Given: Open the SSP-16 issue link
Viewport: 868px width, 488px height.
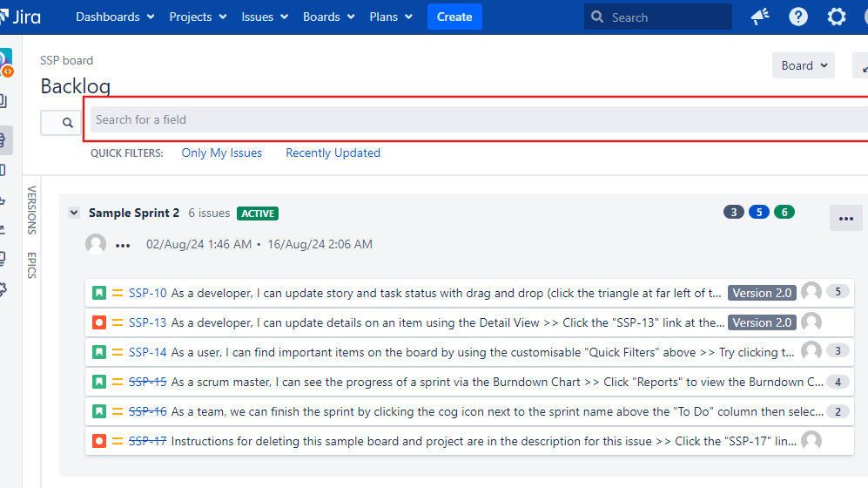Looking at the screenshot, I should 147,411.
